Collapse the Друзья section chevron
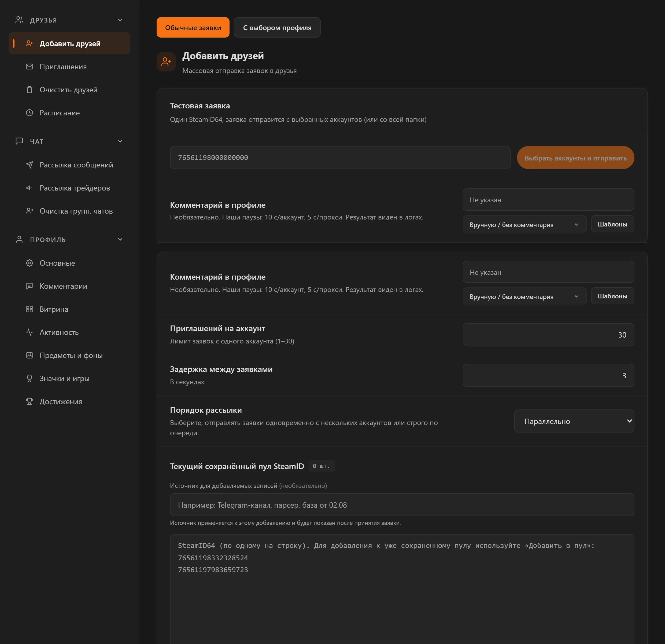This screenshot has width=665, height=644. [x=120, y=20]
